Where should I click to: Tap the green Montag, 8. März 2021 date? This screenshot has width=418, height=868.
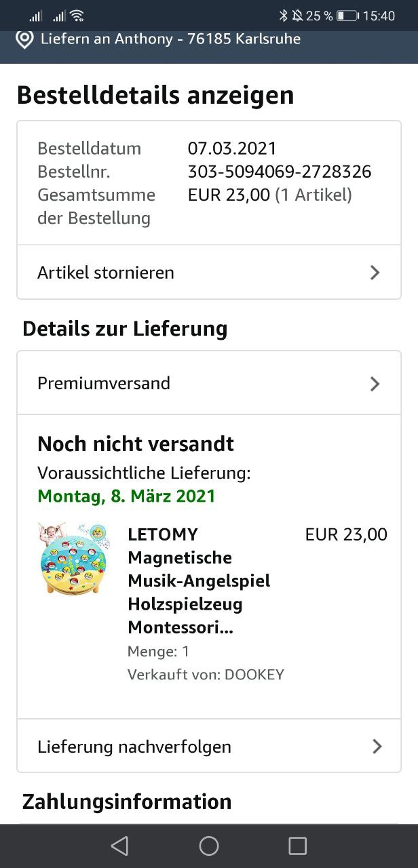pyautogui.click(x=126, y=496)
